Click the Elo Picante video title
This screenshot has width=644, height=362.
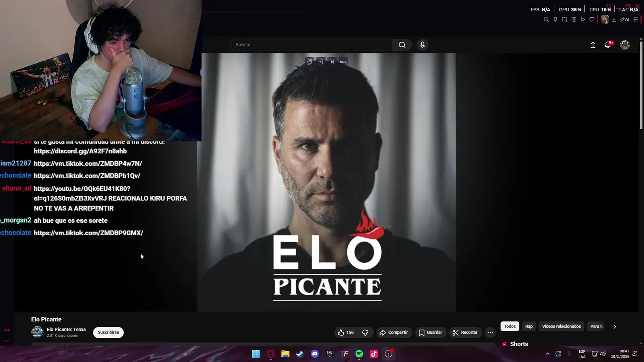[x=46, y=319]
